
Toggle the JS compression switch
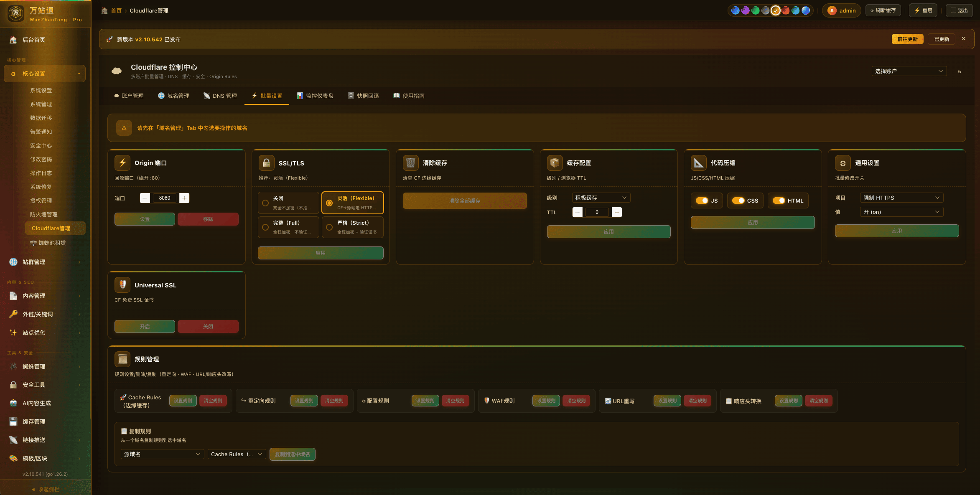click(702, 201)
